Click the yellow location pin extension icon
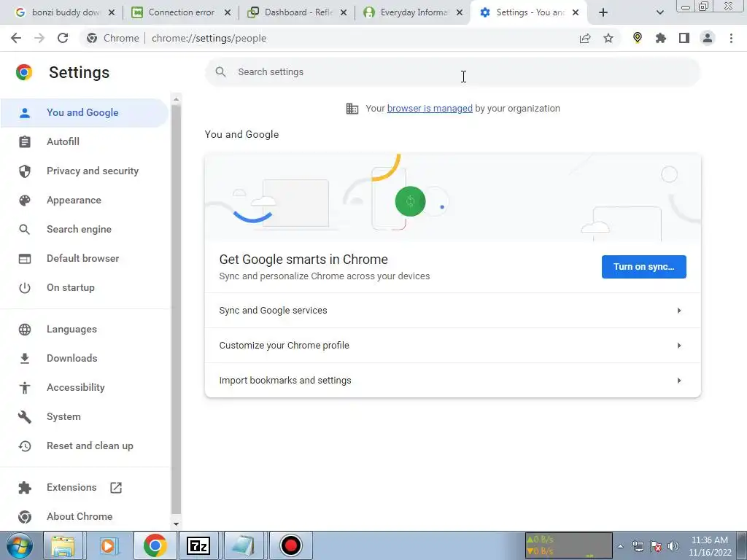This screenshot has height=560, width=747. (x=638, y=38)
